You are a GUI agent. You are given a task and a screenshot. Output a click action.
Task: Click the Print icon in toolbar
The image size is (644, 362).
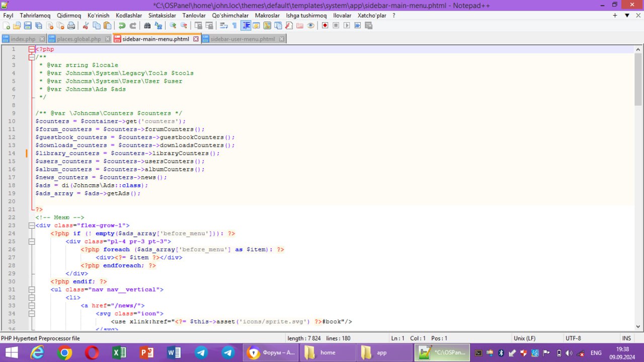(x=71, y=26)
